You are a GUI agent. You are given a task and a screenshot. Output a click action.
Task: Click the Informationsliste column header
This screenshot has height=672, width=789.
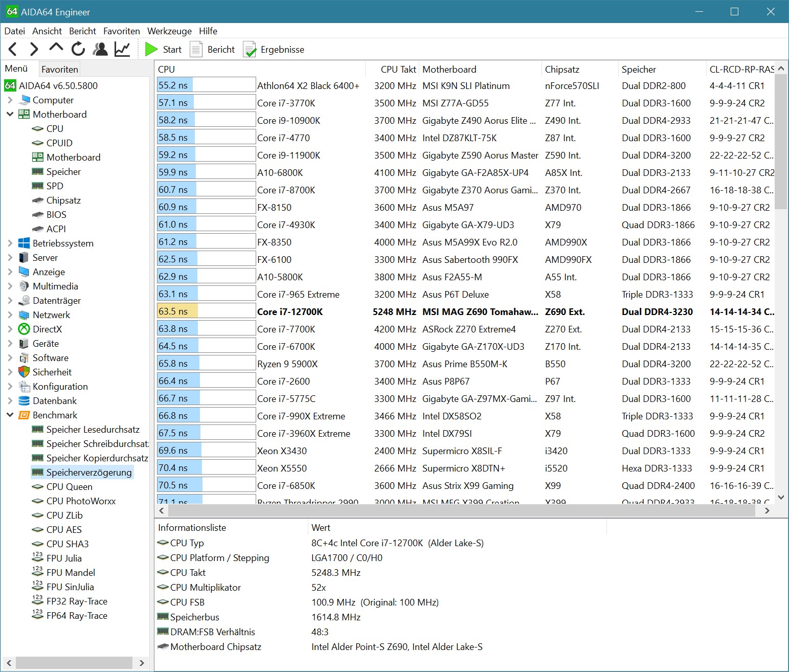click(232, 527)
